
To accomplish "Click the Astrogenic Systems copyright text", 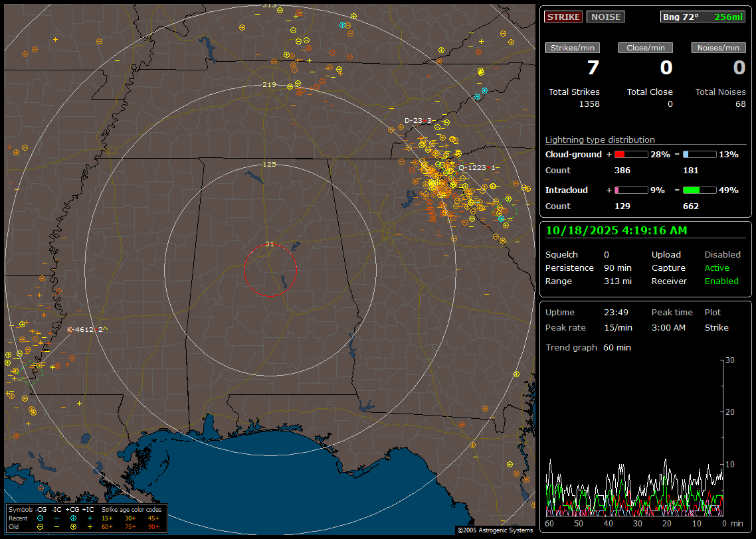I will 495,530.
